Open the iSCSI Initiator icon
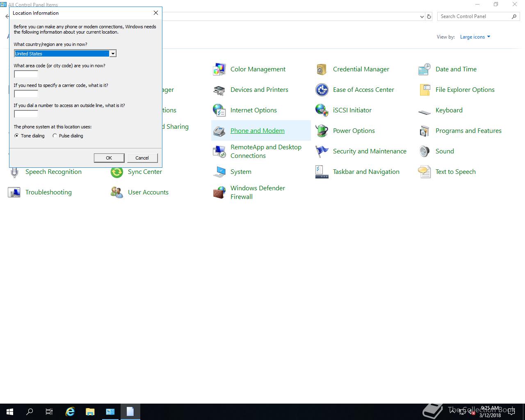Viewport: 525px width, 420px height. (x=322, y=110)
